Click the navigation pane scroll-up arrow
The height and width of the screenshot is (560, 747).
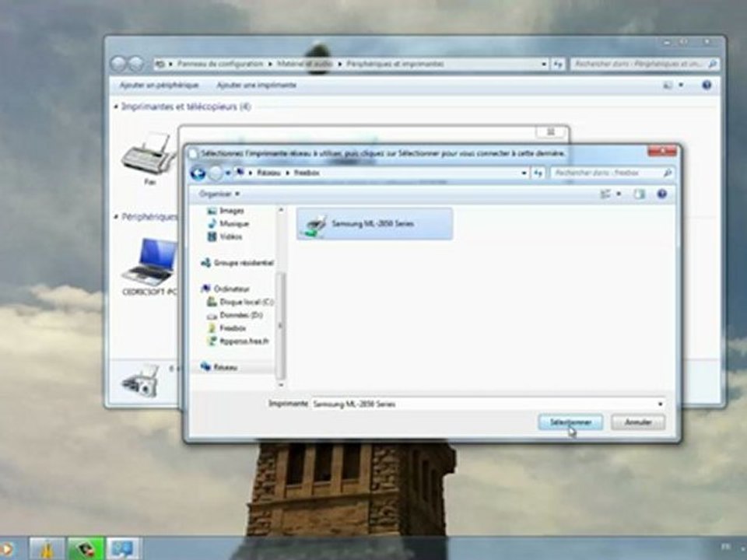[x=281, y=210]
